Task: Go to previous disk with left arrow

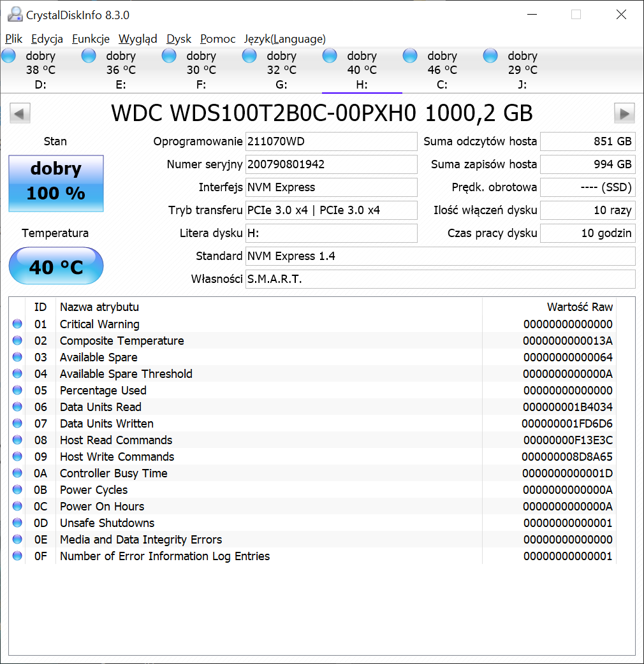Action: (20, 114)
